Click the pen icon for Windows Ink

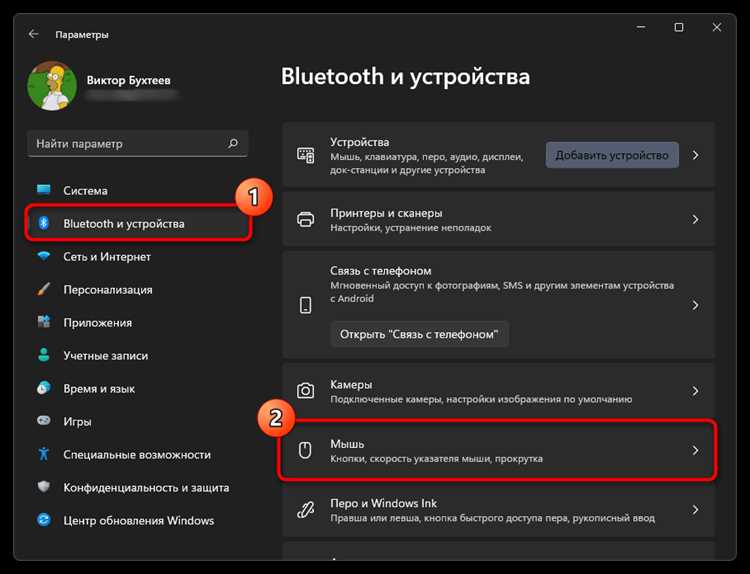(x=306, y=510)
